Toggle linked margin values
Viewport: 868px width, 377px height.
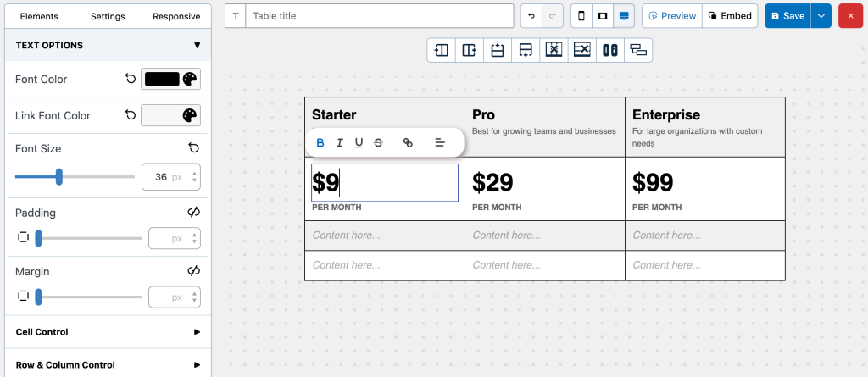(193, 271)
